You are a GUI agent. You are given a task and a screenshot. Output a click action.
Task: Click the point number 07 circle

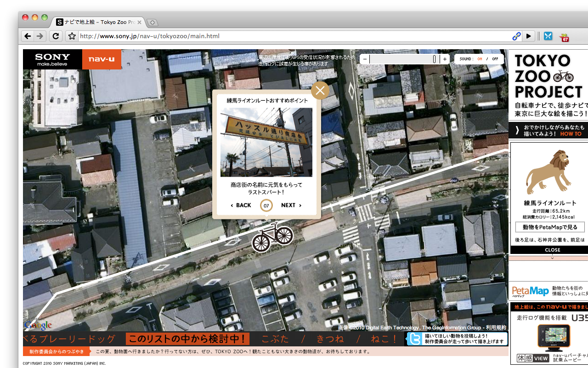tap(266, 206)
